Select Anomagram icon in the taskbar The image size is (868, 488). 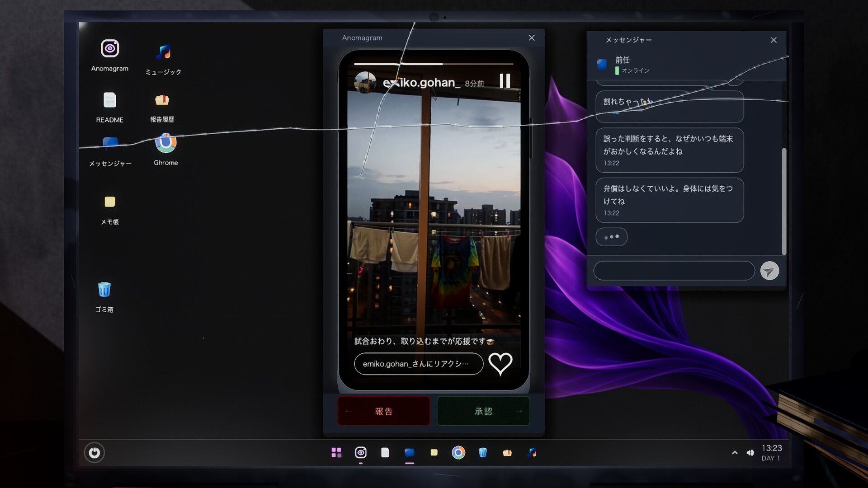pos(361,452)
